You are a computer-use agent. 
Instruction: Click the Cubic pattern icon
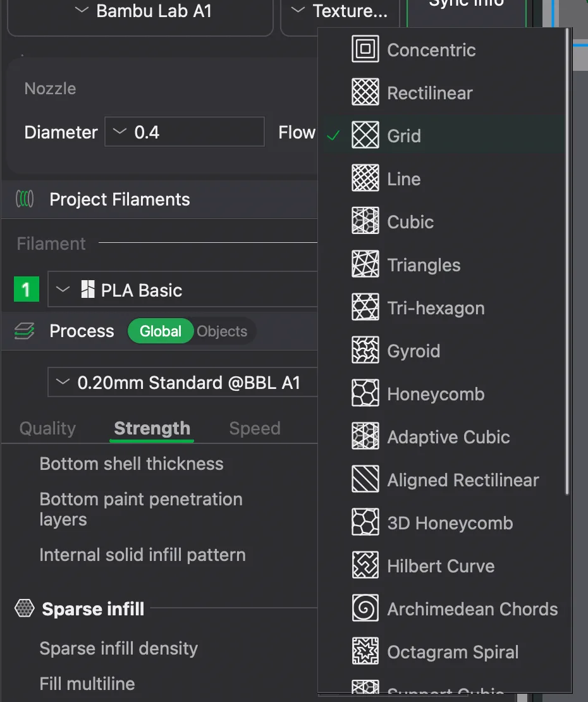365,221
